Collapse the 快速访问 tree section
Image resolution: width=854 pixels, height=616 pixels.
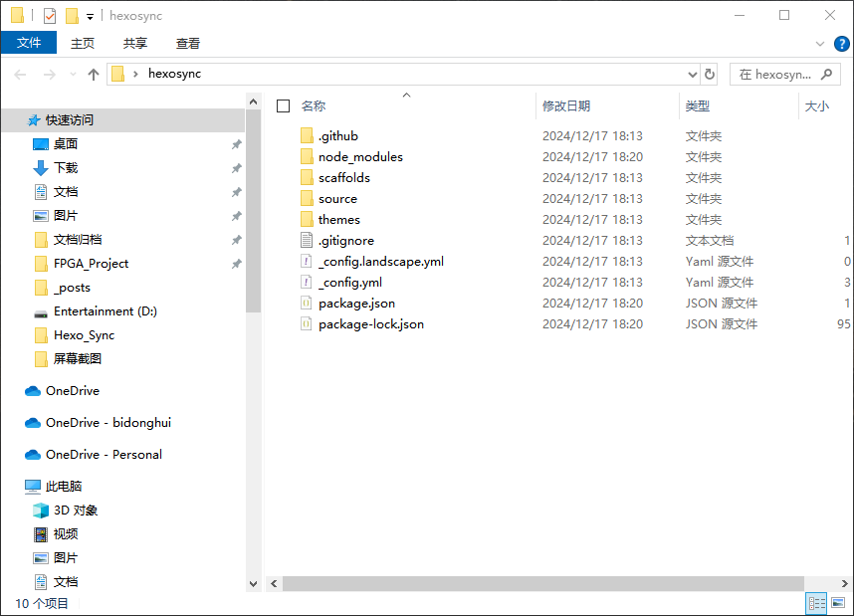point(11,119)
